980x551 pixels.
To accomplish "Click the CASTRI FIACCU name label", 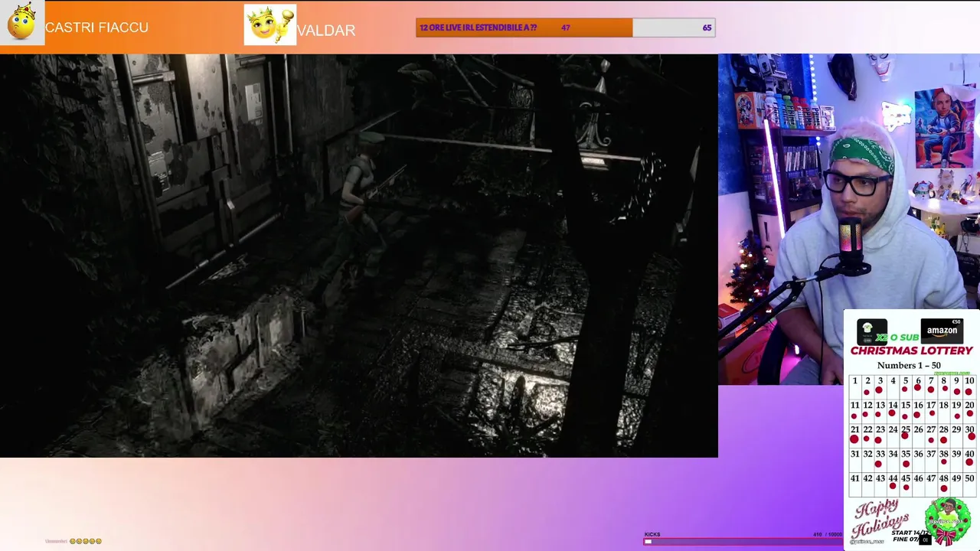I will 96,28.
